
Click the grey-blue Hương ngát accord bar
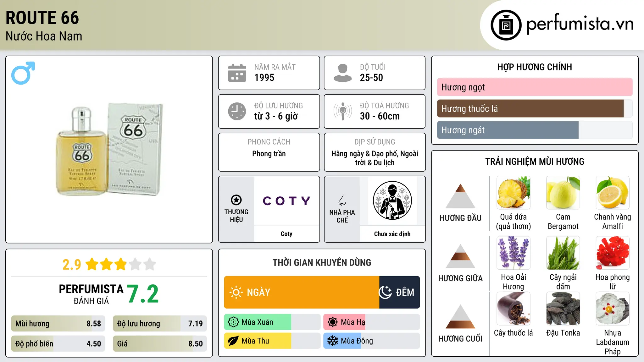click(508, 130)
